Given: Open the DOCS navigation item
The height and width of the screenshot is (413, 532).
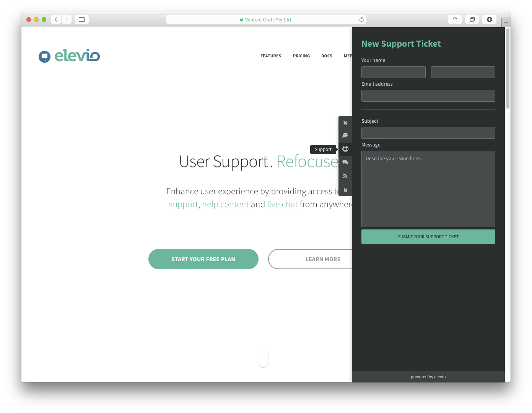Looking at the screenshot, I should coord(327,56).
